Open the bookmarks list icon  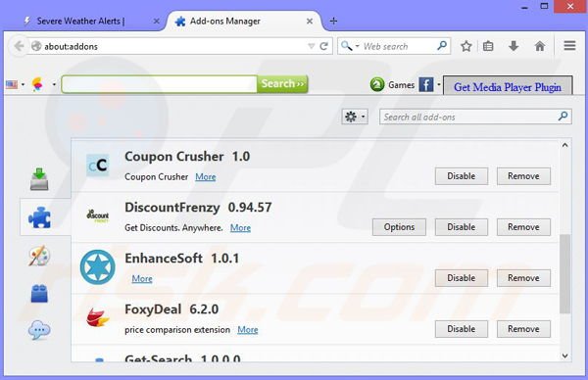point(488,46)
